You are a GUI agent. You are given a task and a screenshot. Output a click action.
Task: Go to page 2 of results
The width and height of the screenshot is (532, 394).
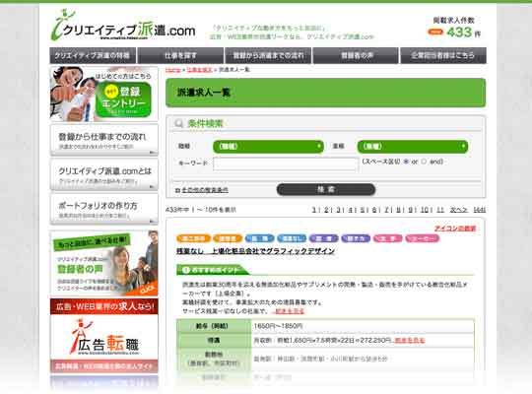326,210
